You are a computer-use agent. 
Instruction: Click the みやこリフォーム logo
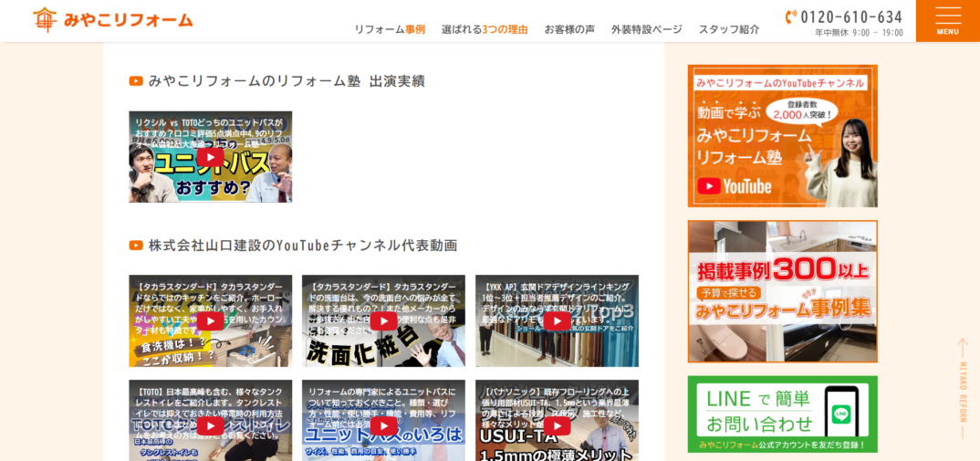tap(113, 20)
